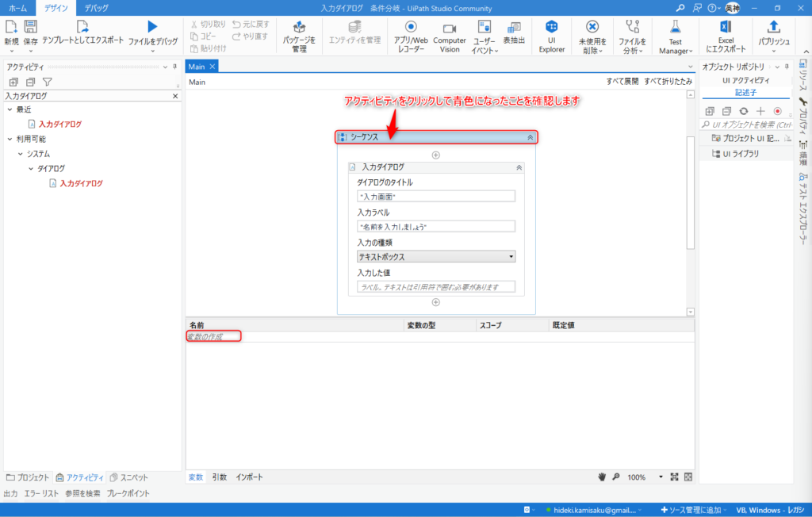Image resolution: width=812 pixels, height=517 pixels.
Task: Toggle pan mode hand icon
Action: (602, 477)
